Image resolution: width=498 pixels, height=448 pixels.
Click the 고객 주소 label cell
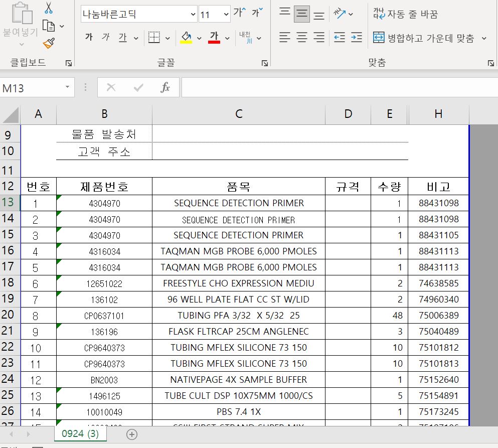104,152
